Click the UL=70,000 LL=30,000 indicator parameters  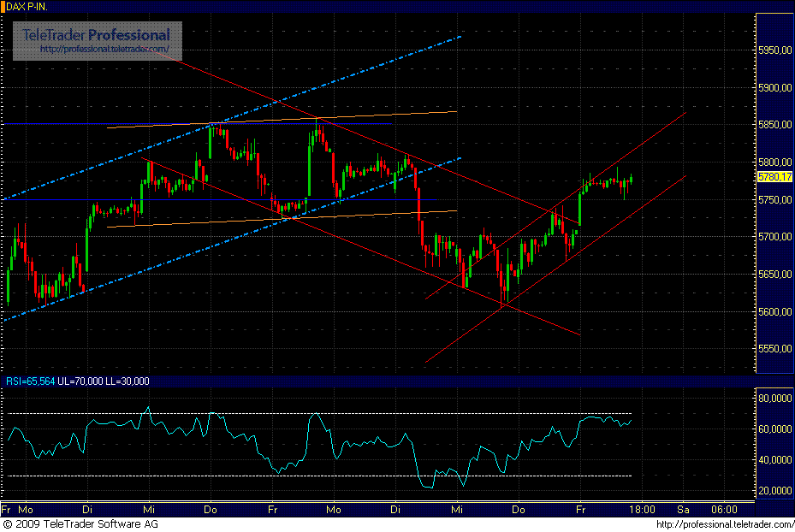pyautogui.click(x=104, y=381)
